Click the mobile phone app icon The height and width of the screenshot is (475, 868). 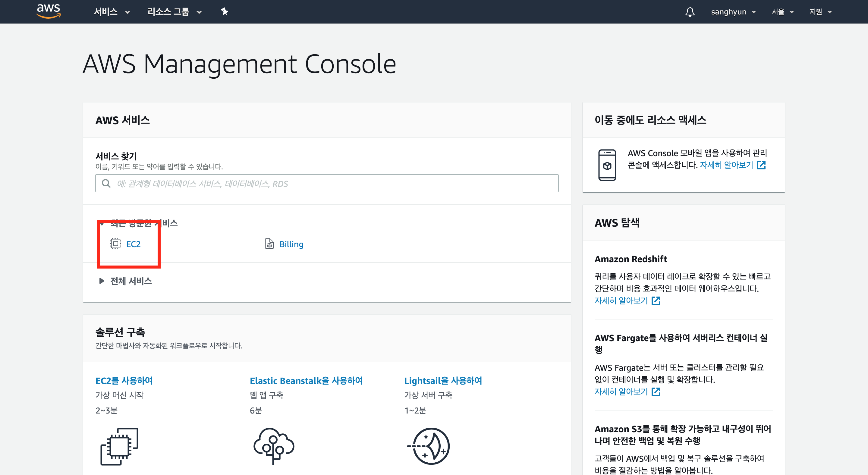click(x=607, y=165)
